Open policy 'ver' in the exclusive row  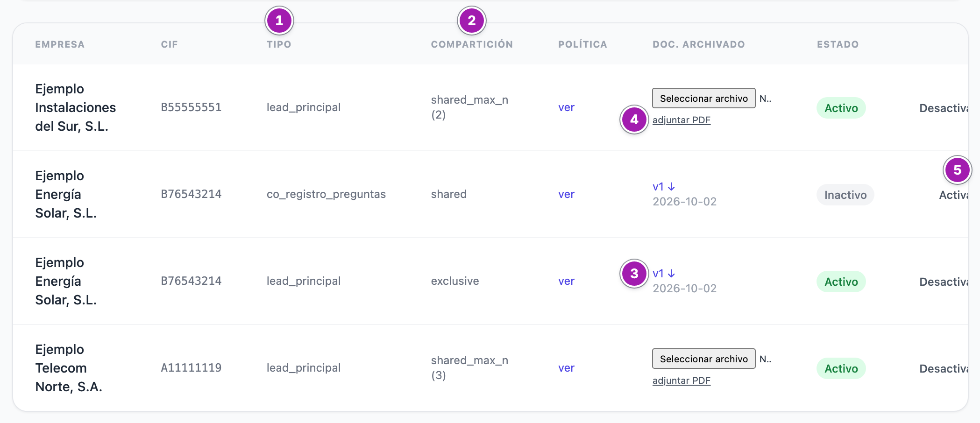pos(566,281)
